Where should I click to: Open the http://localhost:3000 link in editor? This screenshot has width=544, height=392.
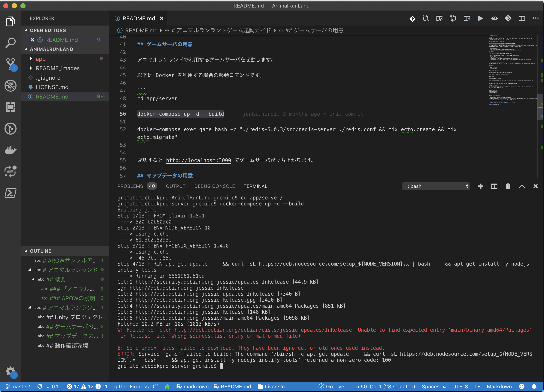click(198, 160)
